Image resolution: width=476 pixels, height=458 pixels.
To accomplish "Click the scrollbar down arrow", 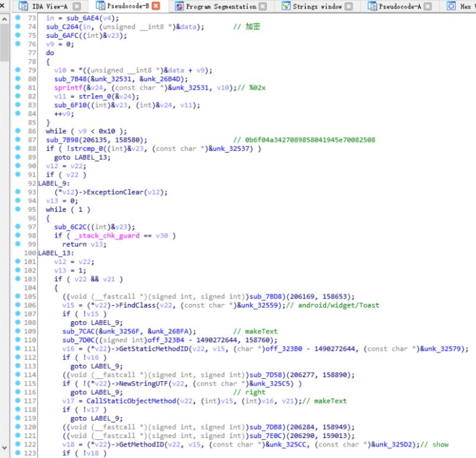I will coord(4,447).
